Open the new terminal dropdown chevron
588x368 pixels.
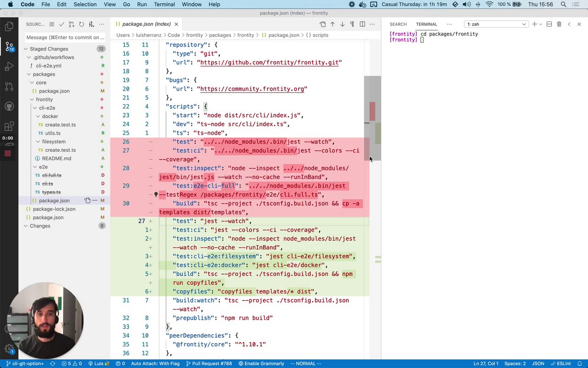[540, 24]
